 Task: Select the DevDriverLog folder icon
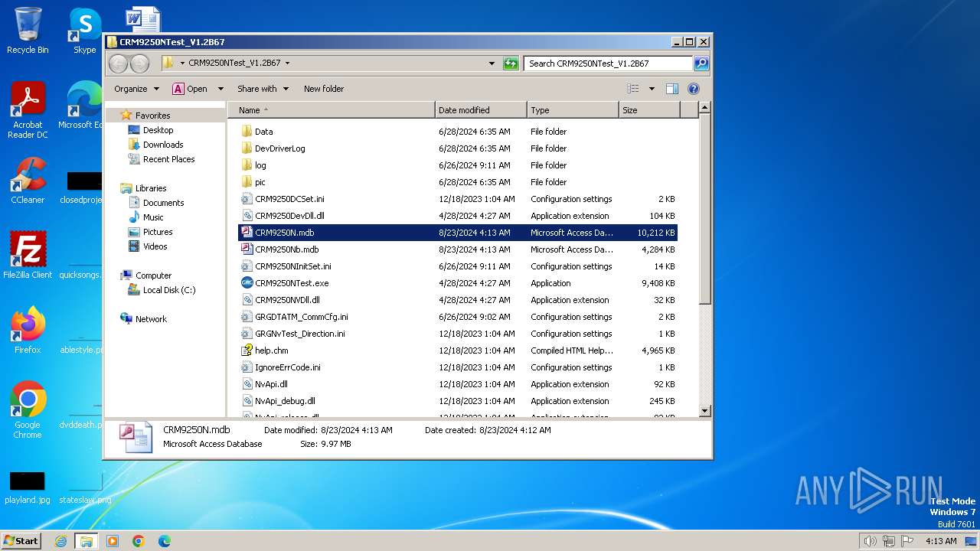click(247, 148)
